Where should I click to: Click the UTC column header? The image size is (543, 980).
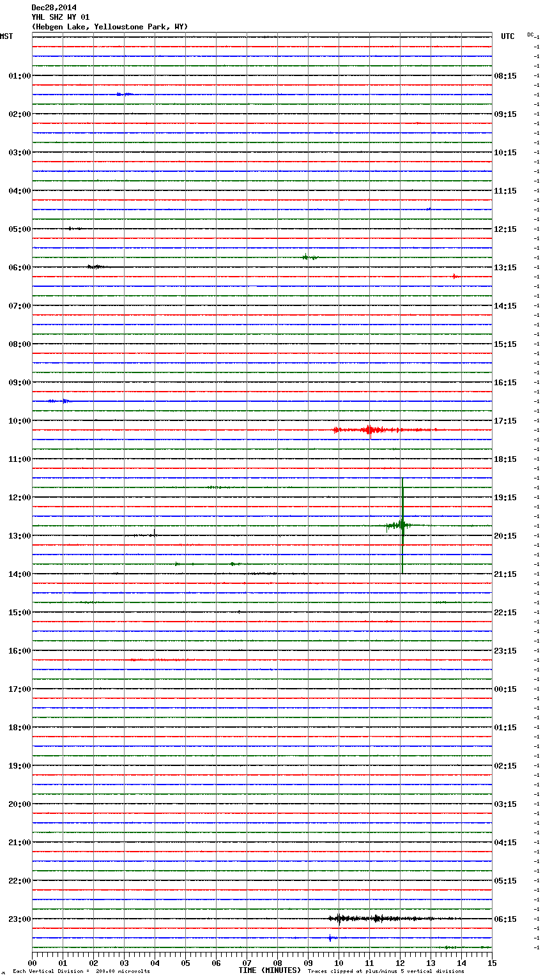click(508, 36)
